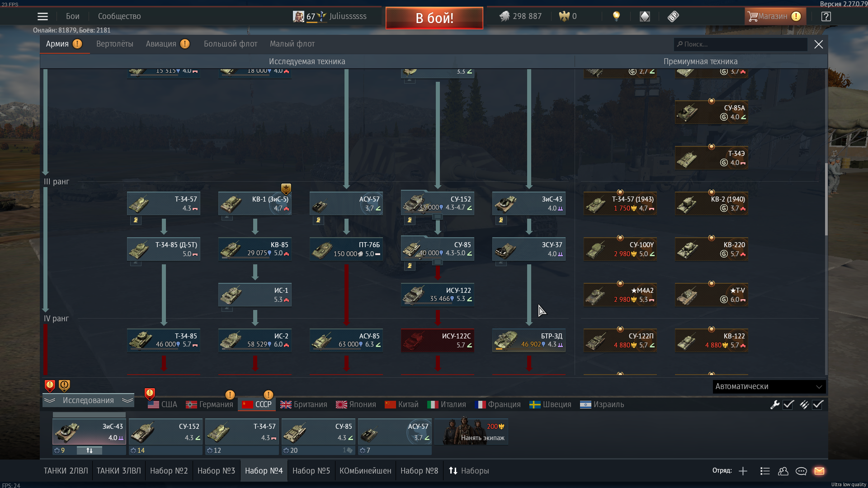The height and width of the screenshot is (488, 868).
Task: Focus the Поиск search field
Action: [741, 44]
